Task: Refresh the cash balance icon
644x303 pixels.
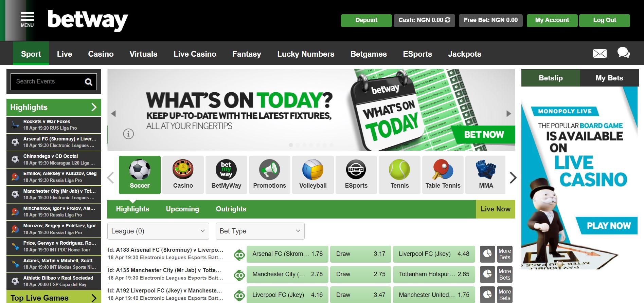Action: (448, 20)
